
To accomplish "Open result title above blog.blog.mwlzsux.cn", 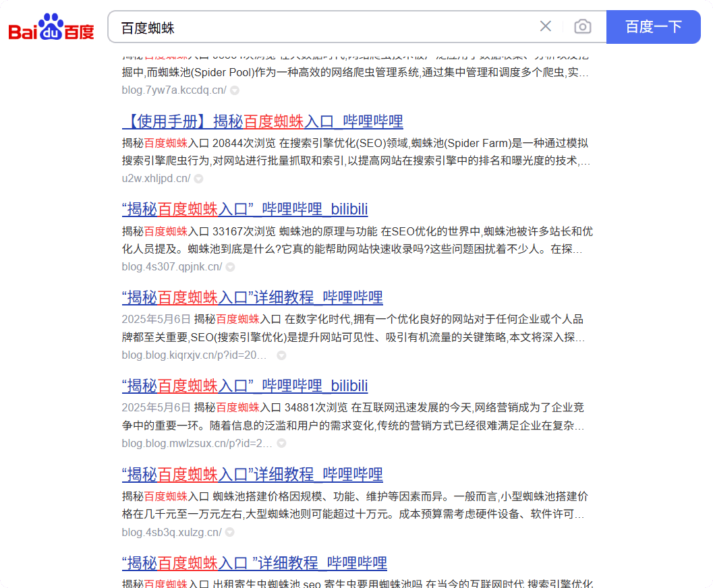I will pyautogui.click(x=245, y=386).
